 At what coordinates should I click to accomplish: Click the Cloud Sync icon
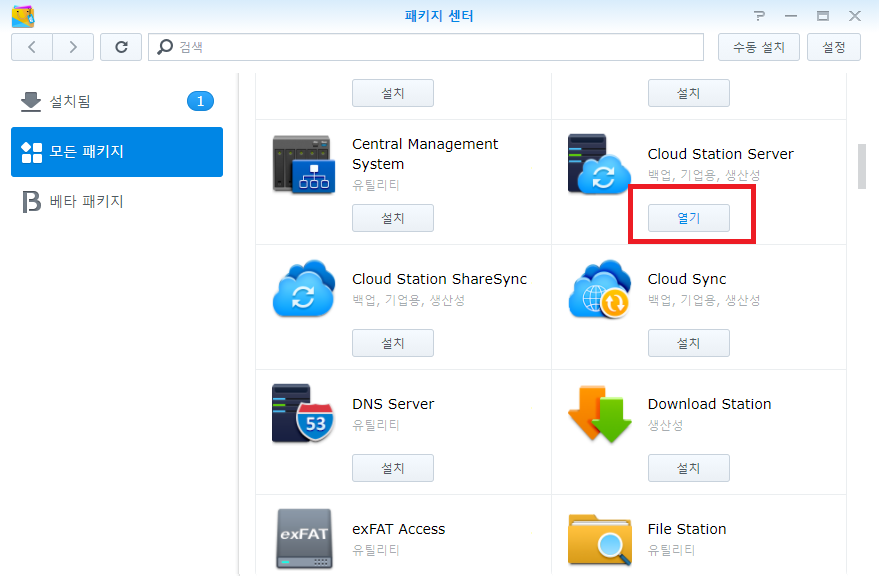click(x=599, y=289)
